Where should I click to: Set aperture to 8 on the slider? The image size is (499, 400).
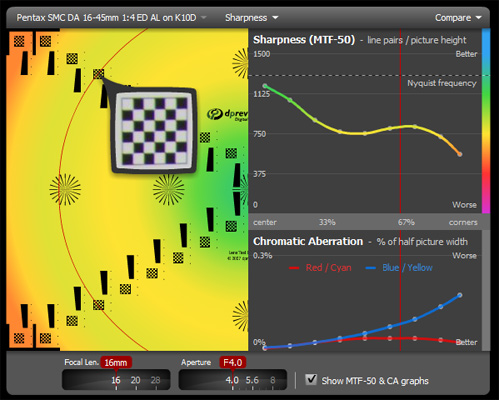pyautogui.click(x=273, y=380)
